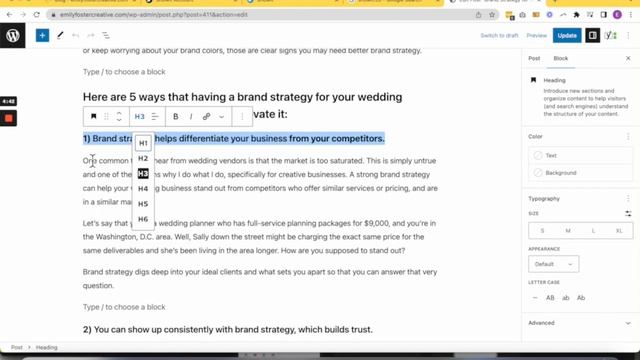Image resolution: width=640 pixels, height=360 pixels.
Task: Select the highlighted H3 level
Action: [x=143, y=173]
